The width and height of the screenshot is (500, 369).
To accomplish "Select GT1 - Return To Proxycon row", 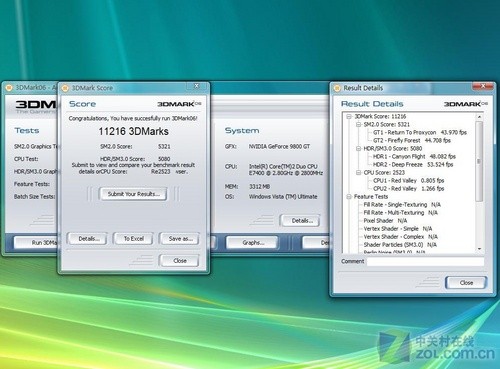I will 420,132.
